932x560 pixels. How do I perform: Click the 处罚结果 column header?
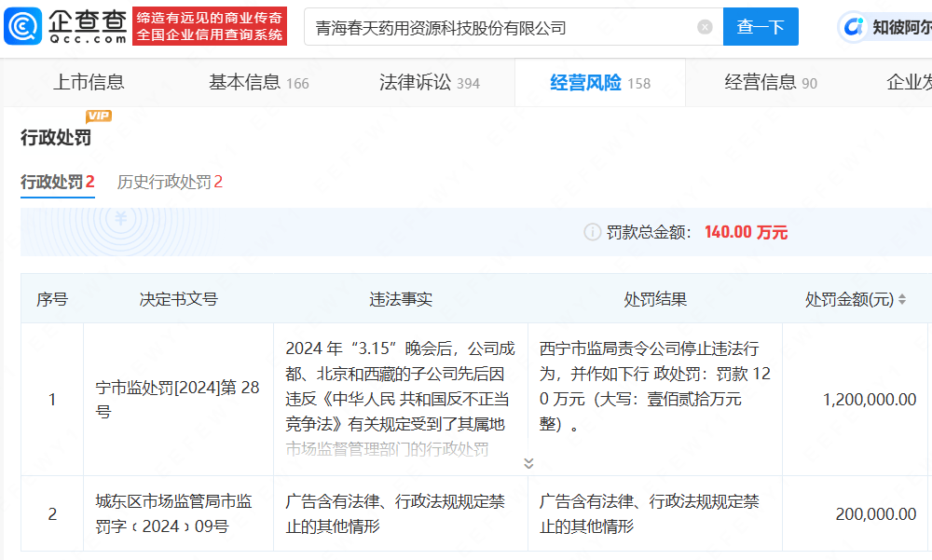(655, 299)
